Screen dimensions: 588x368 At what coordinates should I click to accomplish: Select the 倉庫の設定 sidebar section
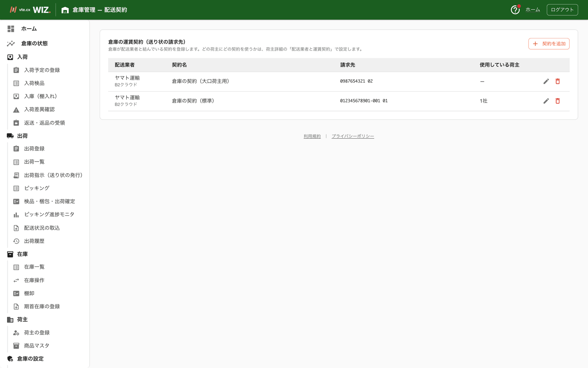coord(30,359)
